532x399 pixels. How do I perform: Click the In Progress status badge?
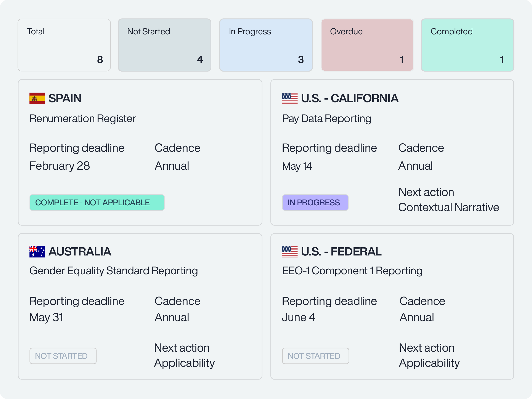click(315, 203)
